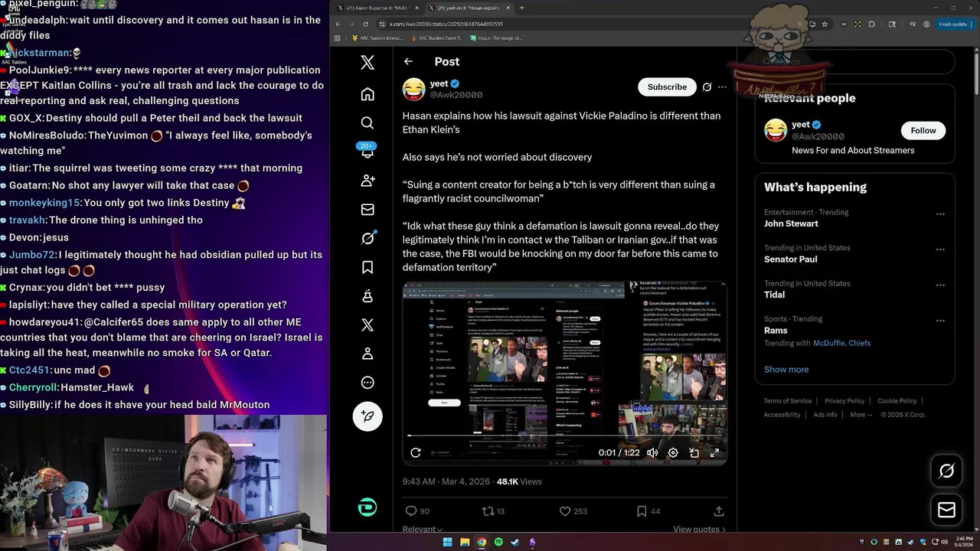This screenshot has width=980, height=551.
Task: Bookmark this page with the star icon
Action: tap(825, 24)
